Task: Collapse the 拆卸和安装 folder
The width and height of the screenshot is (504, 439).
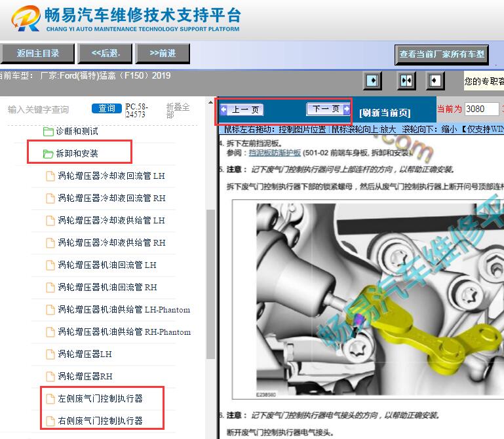Action: point(77,153)
